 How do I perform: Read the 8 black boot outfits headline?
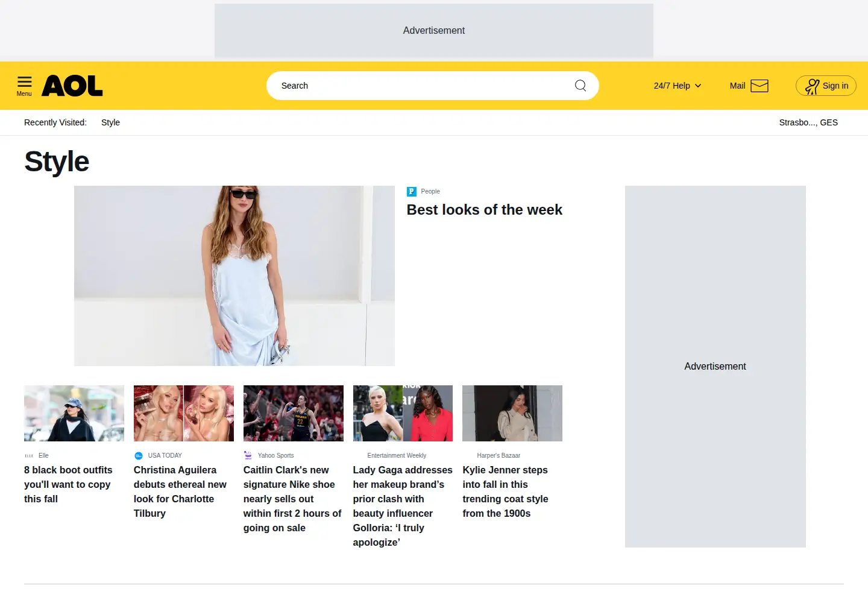click(68, 484)
